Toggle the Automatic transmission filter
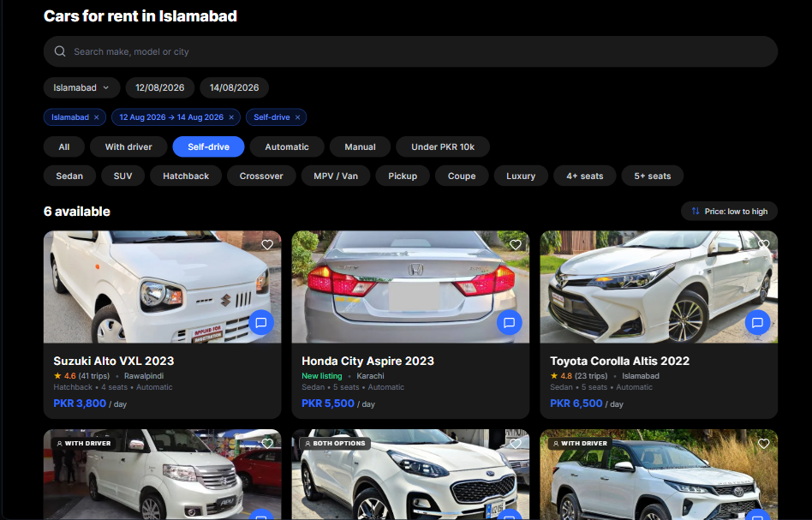Screen dimensions: 812x520 (287, 146)
